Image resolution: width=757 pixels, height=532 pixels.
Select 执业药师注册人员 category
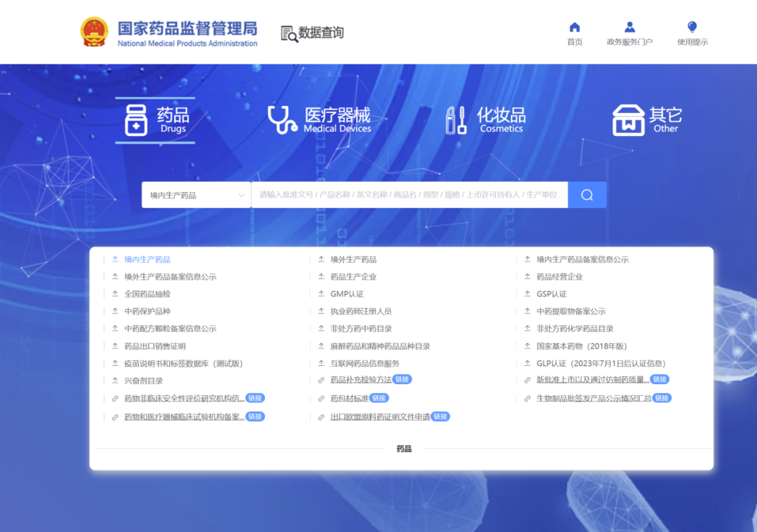coord(361,311)
